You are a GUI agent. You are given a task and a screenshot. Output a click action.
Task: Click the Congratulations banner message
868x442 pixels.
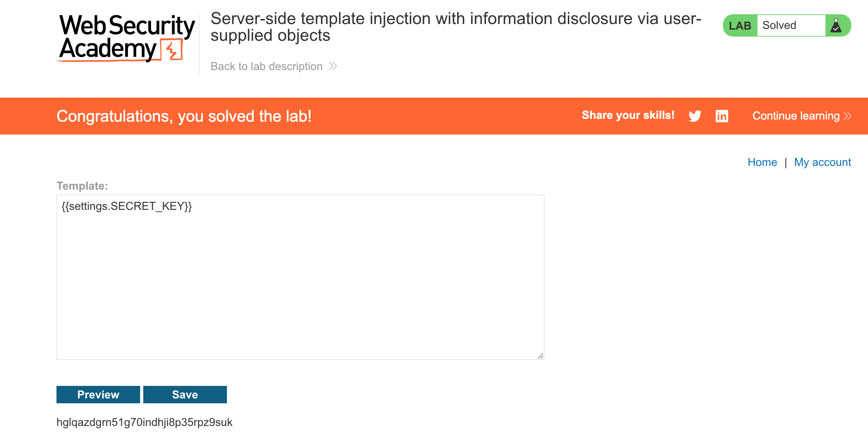(184, 116)
